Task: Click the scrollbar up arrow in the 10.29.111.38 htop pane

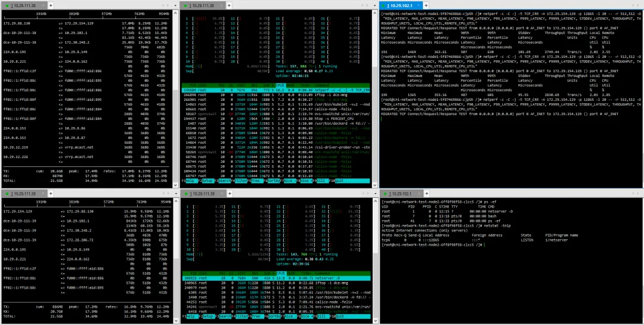Action: click(374, 13)
